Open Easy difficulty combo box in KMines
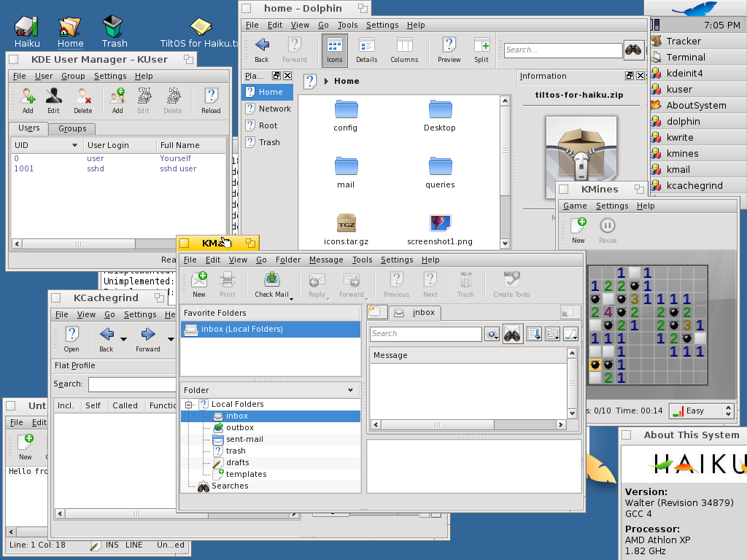The image size is (747, 560). 701,411
